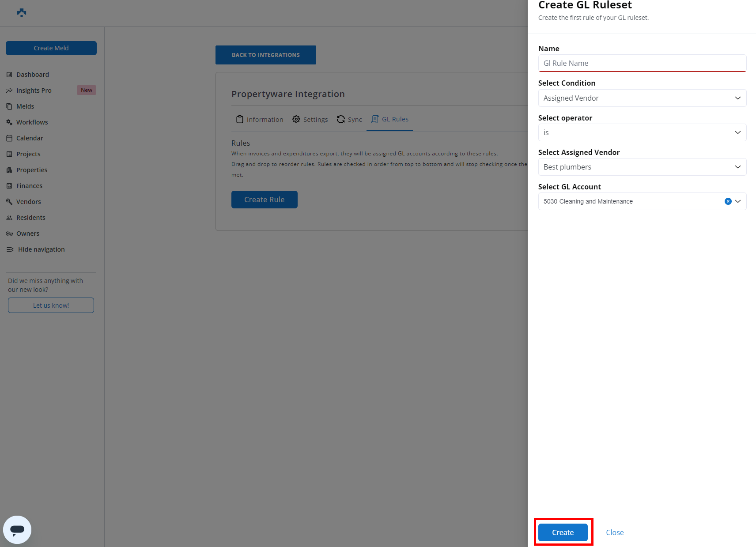Click the Dashboard sidebar icon
This screenshot has height=547, width=756.
click(9, 75)
